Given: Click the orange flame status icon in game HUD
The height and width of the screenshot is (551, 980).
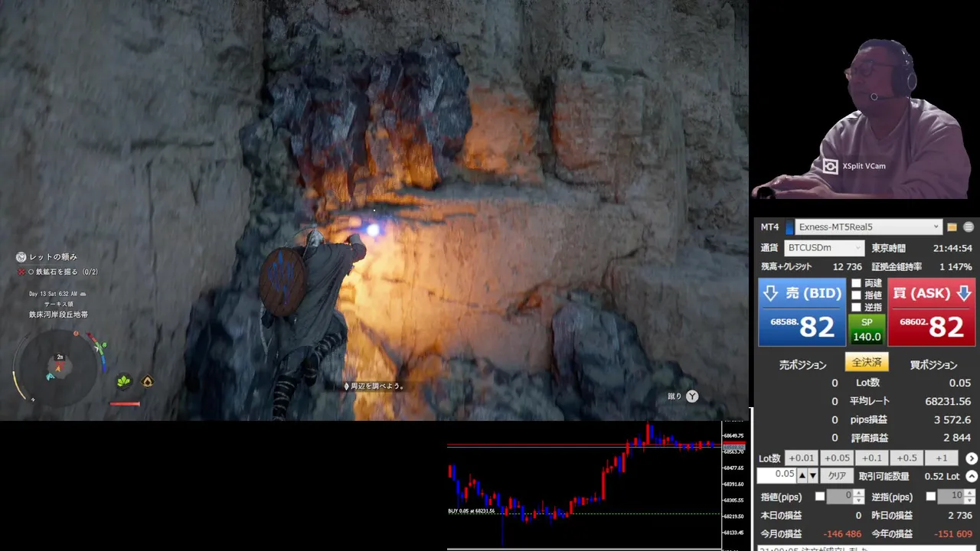Looking at the screenshot, I should point(147,381).
